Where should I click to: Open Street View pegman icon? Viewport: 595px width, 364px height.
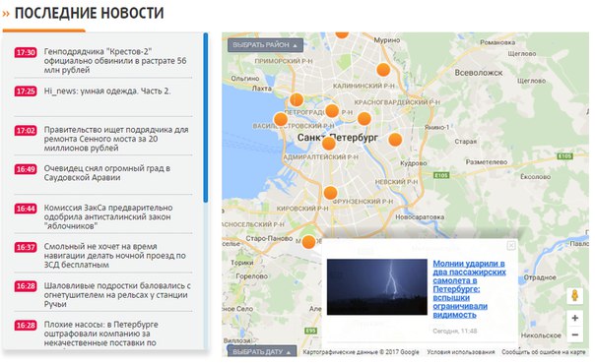(x=575, y=295)
